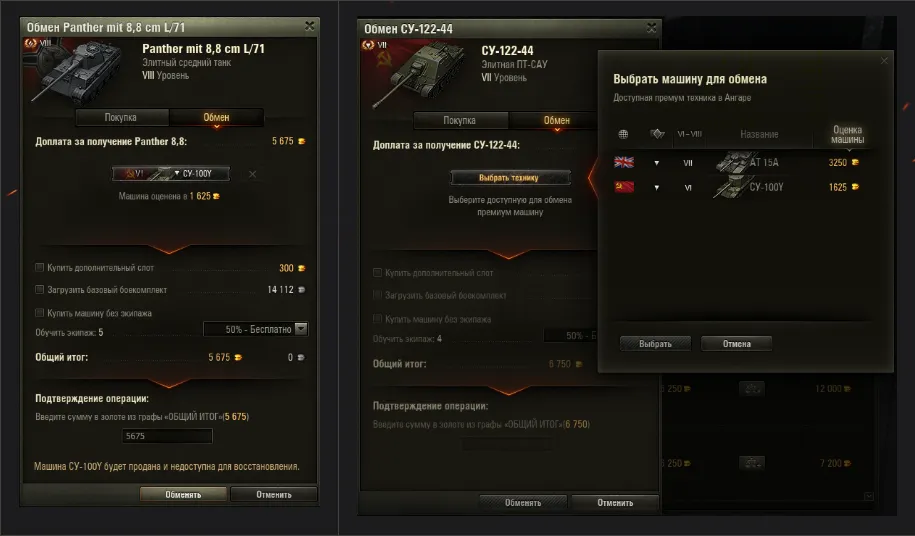Image resolution: width=915 pixels, height=536 pixels.
Task: Enable Купить дополнительный слот checkbox for Panther
Action: point(39,268)
